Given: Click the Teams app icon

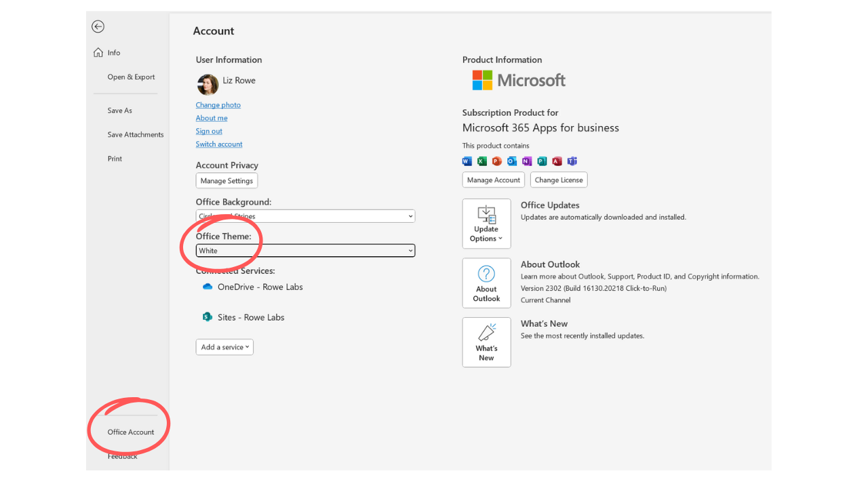Looking at the screenshot, I should pyautogui.click(x=572, y=161).
